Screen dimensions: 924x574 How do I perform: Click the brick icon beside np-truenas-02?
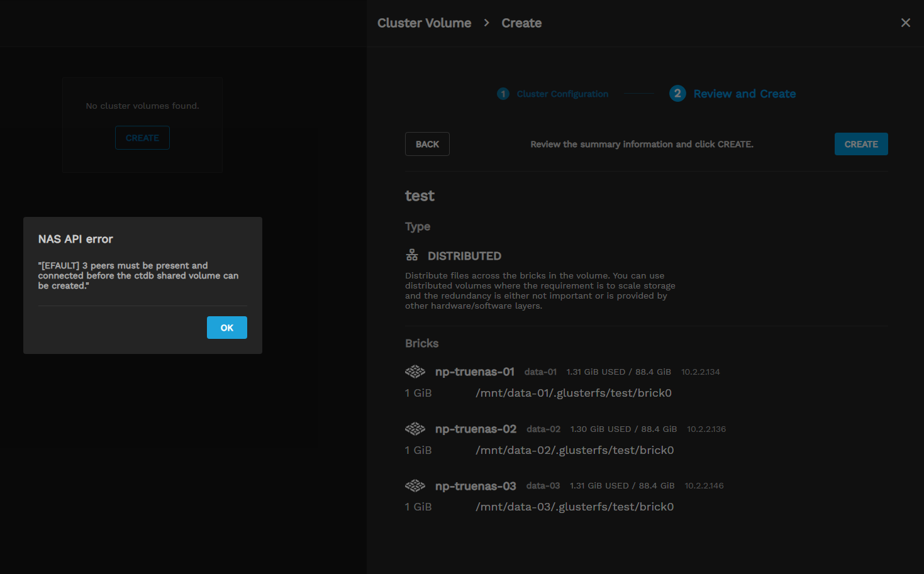(415, 429)
